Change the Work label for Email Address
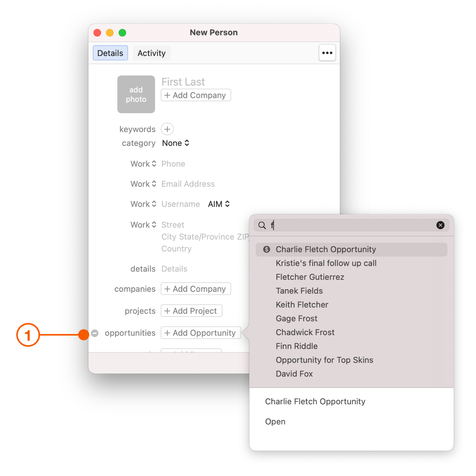The height and width of the screenshot is (476, 476). 143,184
